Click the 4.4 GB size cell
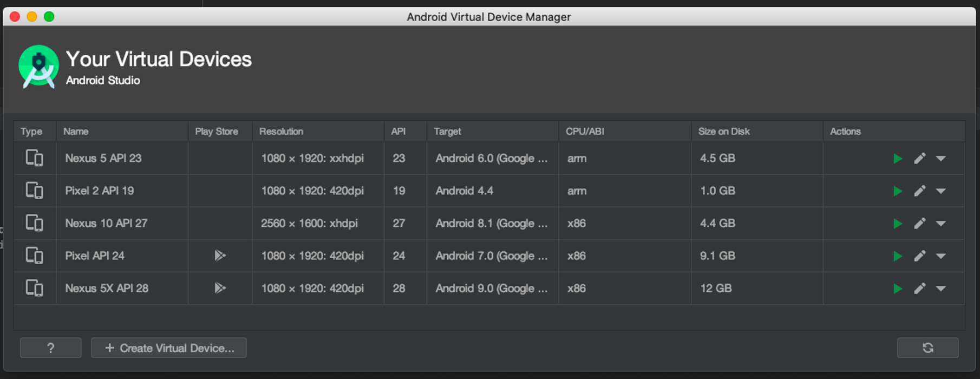 (757, 223)
